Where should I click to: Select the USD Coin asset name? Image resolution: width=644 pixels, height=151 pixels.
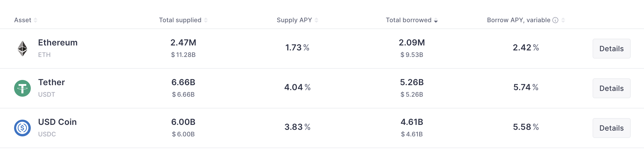tap(57, 122)
